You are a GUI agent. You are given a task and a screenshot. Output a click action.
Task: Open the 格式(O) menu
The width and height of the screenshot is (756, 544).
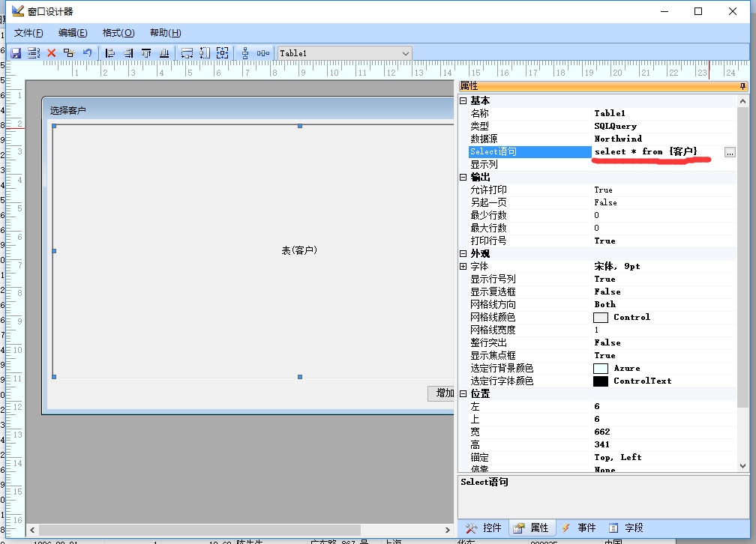118,33
